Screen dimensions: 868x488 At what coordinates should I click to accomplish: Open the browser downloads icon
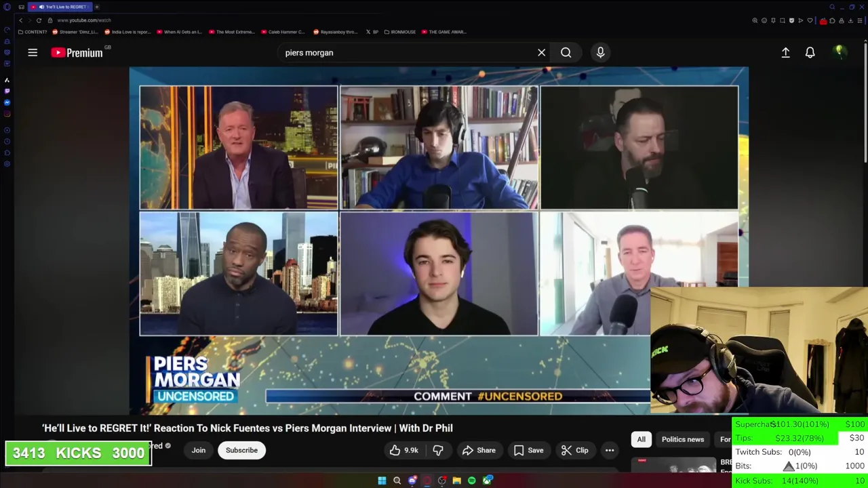point(850,20)
